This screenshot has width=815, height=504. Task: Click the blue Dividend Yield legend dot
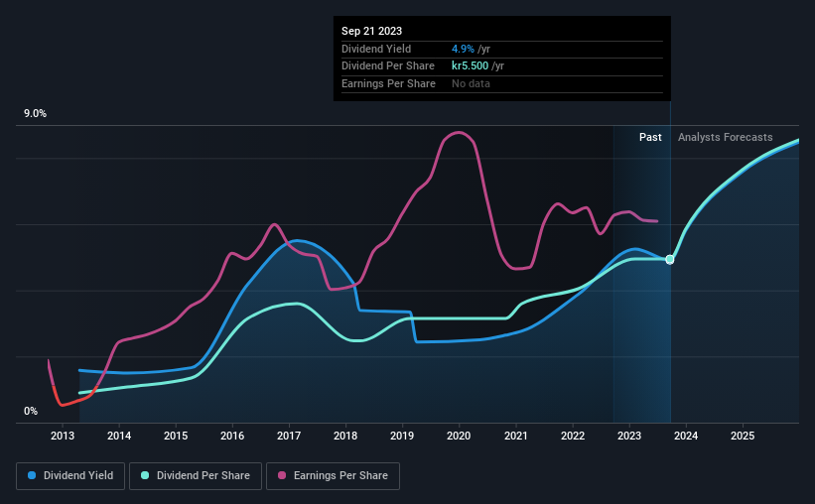click(x=32, y=475)
